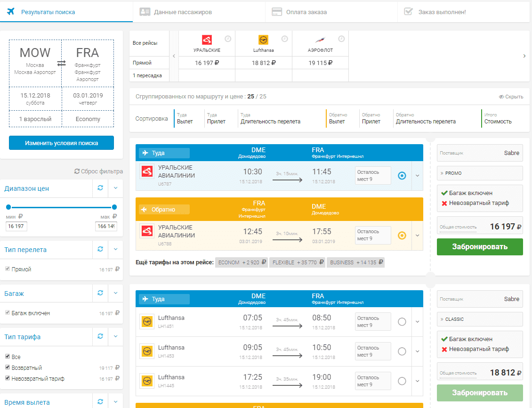Image resolution: width=532 pixels, height=408 pixels.
Task: Click the maximum price input field
Action: [x=106, y=226]
